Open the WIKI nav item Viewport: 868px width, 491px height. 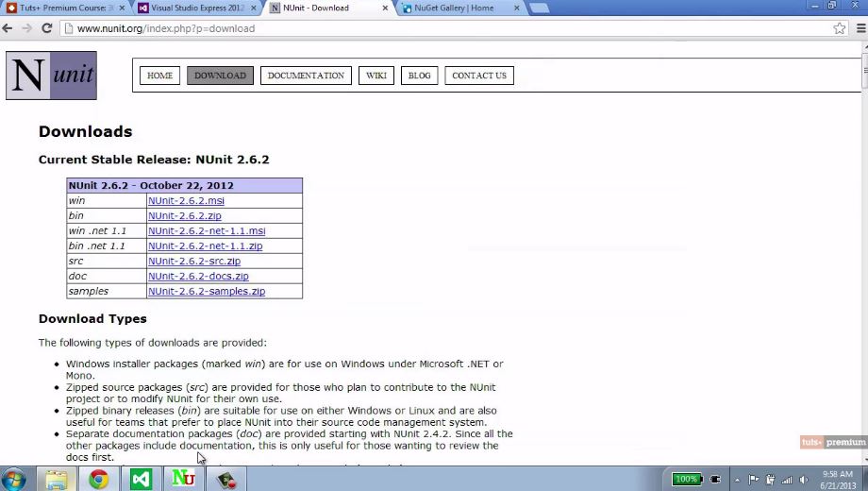376,76
